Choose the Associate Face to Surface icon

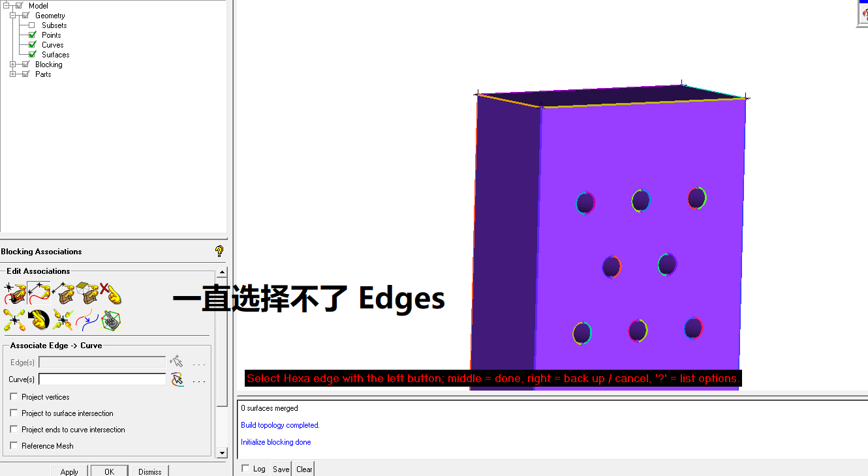coord(87,295)
